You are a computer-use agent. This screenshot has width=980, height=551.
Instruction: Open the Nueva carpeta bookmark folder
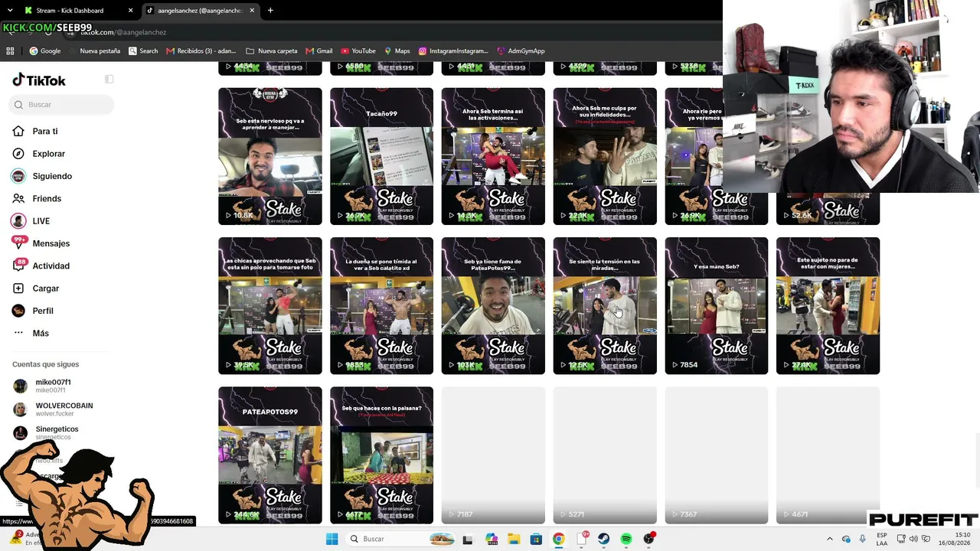tap(272, 51)
